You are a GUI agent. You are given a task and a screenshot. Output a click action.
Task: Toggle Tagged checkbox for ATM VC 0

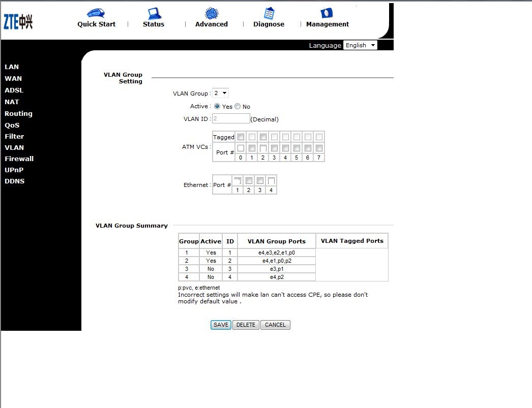point(241,137)
